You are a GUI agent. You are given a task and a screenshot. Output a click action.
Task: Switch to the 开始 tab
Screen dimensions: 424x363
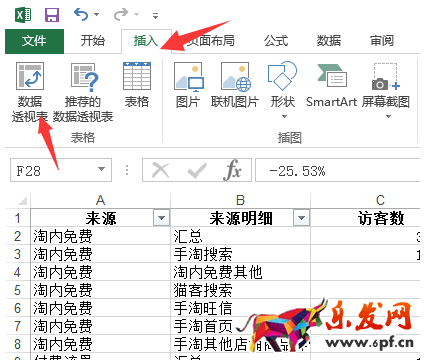click(93, 41)
